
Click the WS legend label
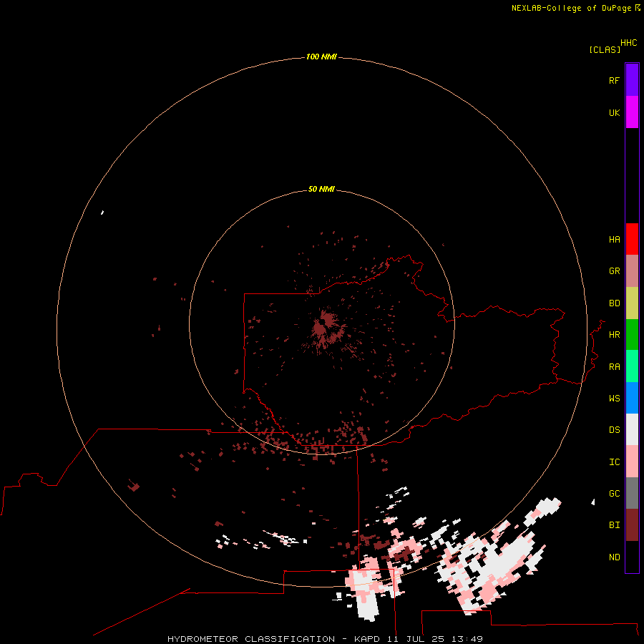(614, 398)
